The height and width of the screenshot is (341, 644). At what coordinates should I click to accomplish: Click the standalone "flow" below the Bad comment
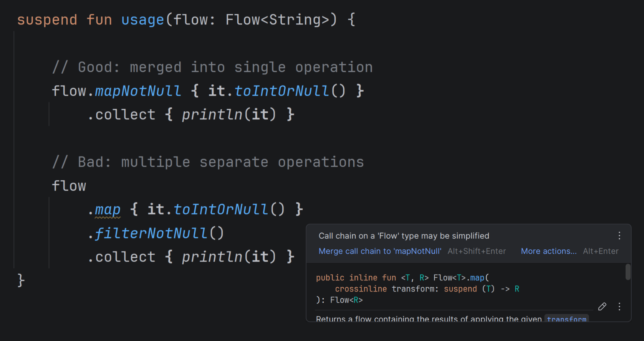pyautogui.click(x=69, y=186)
